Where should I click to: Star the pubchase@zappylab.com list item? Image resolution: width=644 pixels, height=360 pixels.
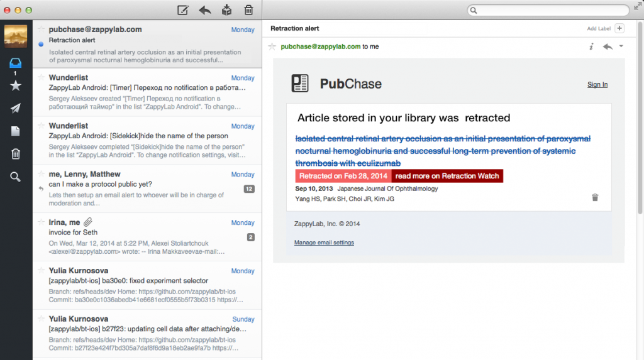pos(41,29)
